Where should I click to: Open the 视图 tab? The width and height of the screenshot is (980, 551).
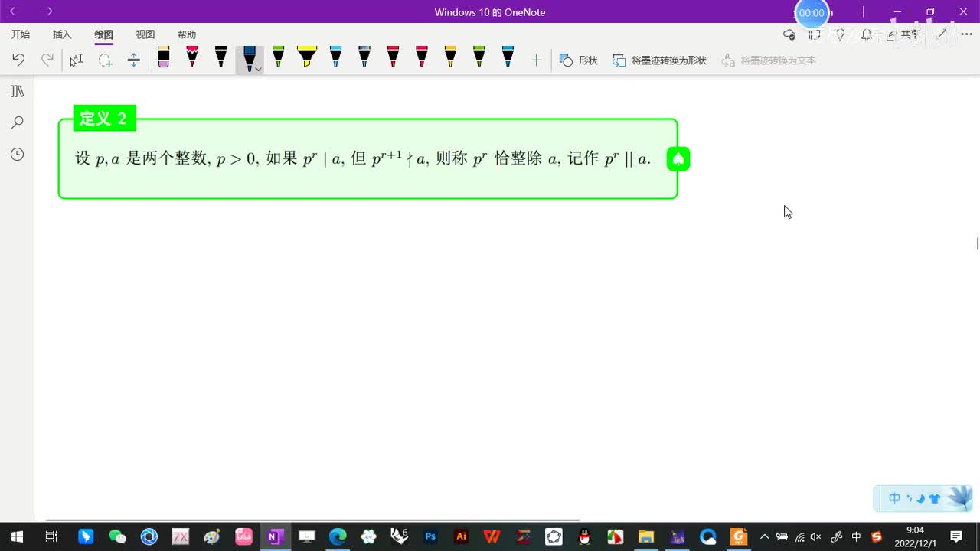145,34
